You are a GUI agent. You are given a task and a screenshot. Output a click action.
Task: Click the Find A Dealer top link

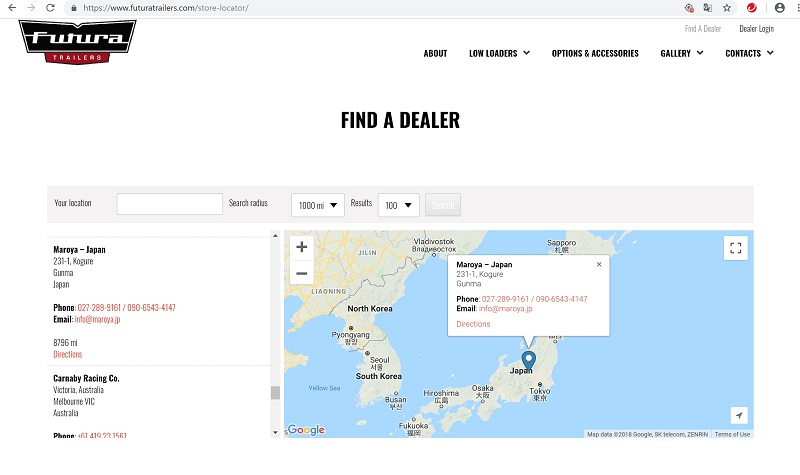(x=703, y=29)
